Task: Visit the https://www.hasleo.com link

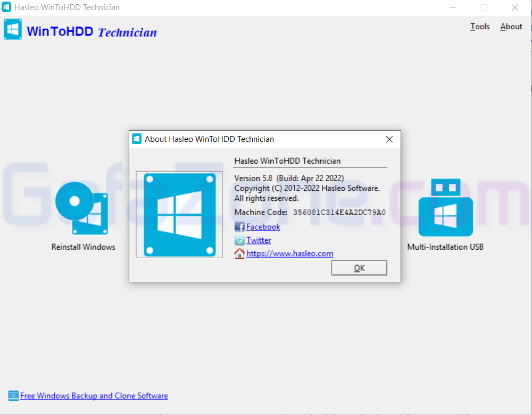Action: (x=290, y=253)
